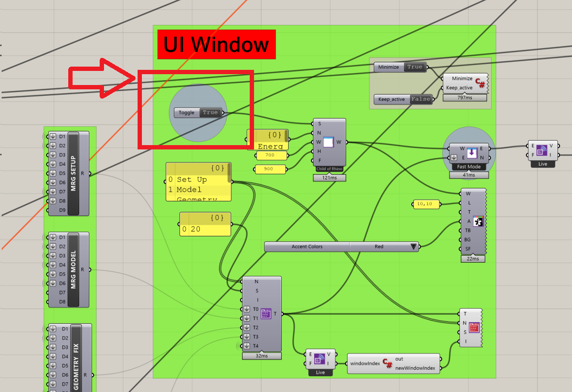572x392 pixels.
Task: Click the puzzle icon on the W-L-T-A component
Action: (x=478, y=221)
